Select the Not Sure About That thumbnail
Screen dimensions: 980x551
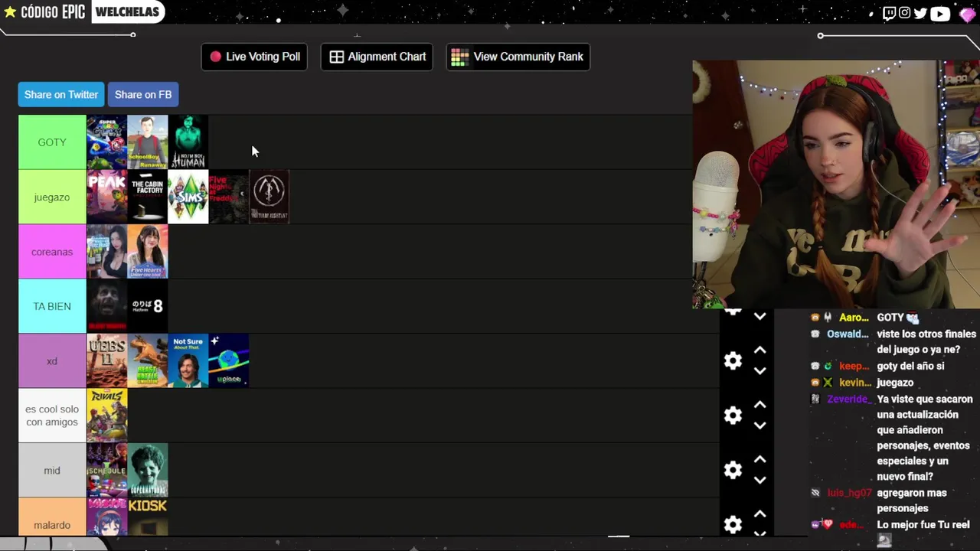click(188, 361)
